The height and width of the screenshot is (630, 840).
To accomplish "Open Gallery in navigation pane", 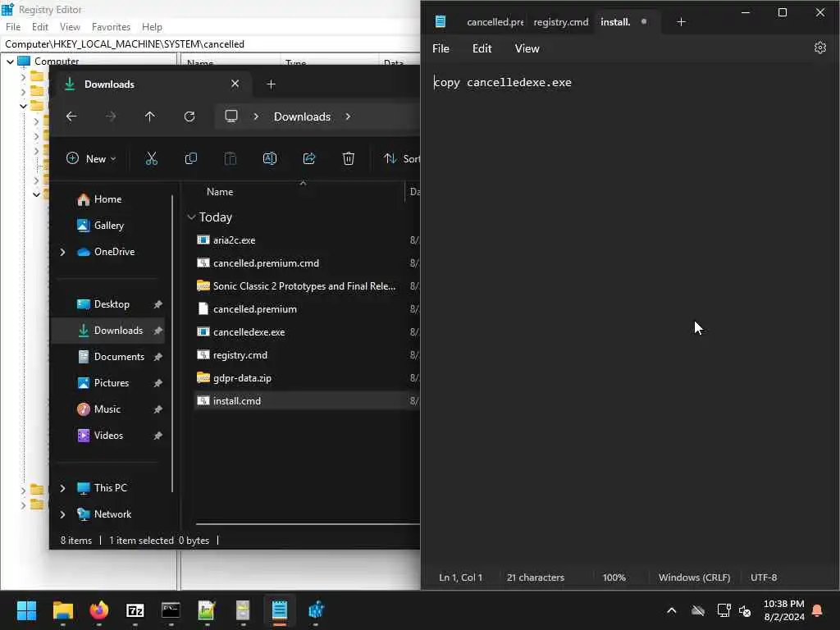I will point(109,226).
